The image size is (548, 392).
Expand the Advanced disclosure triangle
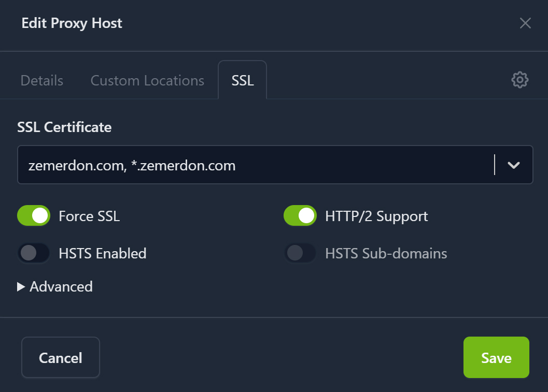click(x=21, y=287)
